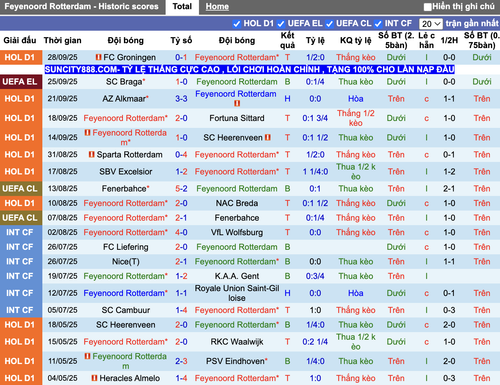500x385 pixels.
Task: Click the 'KQ tỷ lệ' column header
Action: tap(355, 40)
